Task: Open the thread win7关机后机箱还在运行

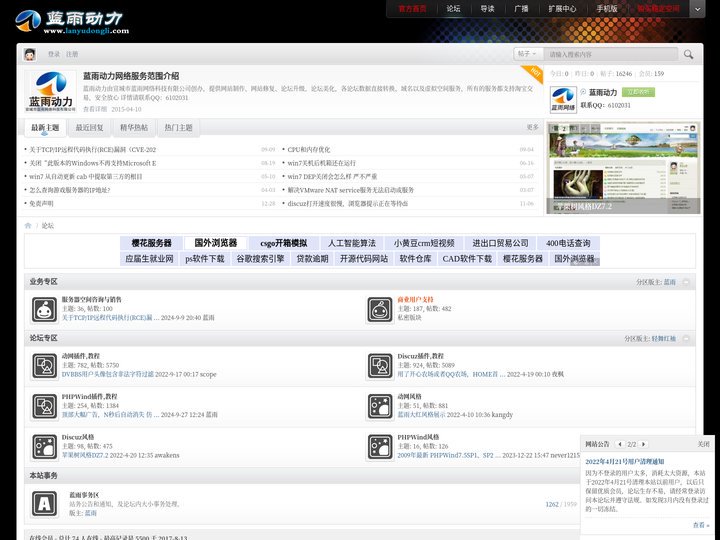Action: point(321,163)
